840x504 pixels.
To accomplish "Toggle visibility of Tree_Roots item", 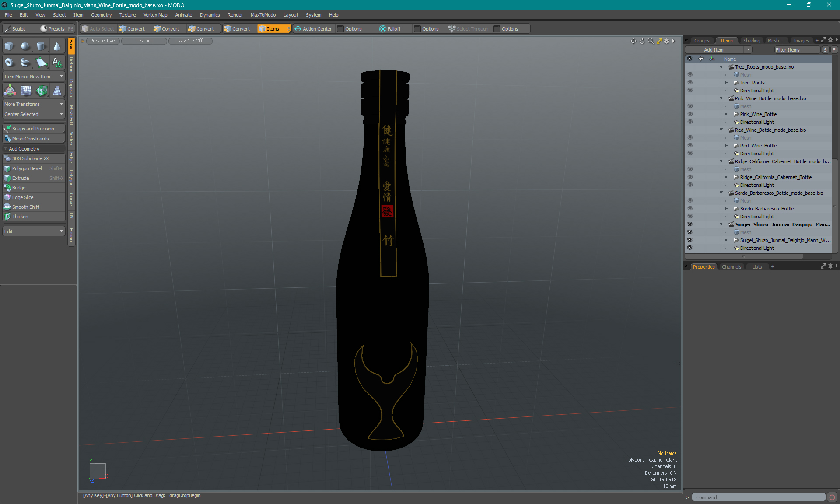I will click(x=690, y=83).
